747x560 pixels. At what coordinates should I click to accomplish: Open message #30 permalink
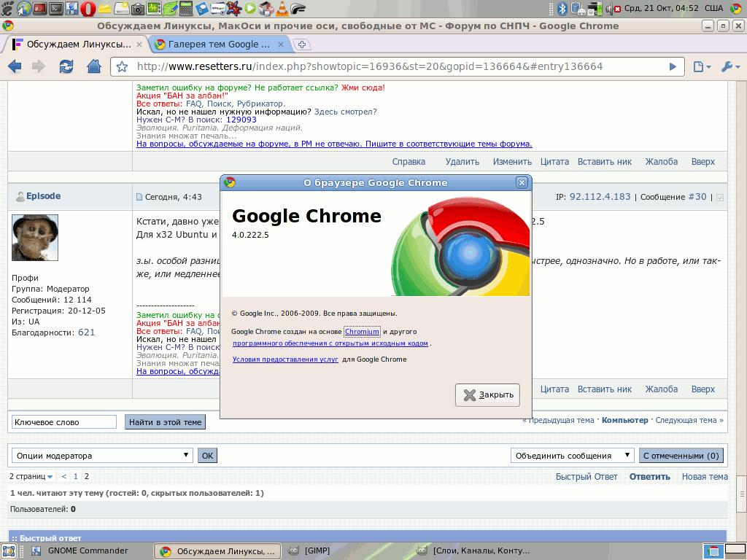(x=697, y=197)
